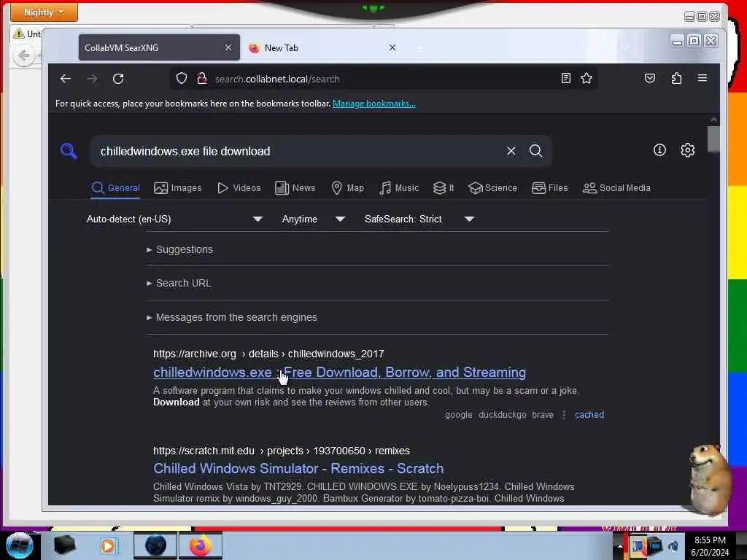This screenshot has height=560, width=747.
Task: Click the insecure connection padlock icon
Action: [x=202, y=79]
